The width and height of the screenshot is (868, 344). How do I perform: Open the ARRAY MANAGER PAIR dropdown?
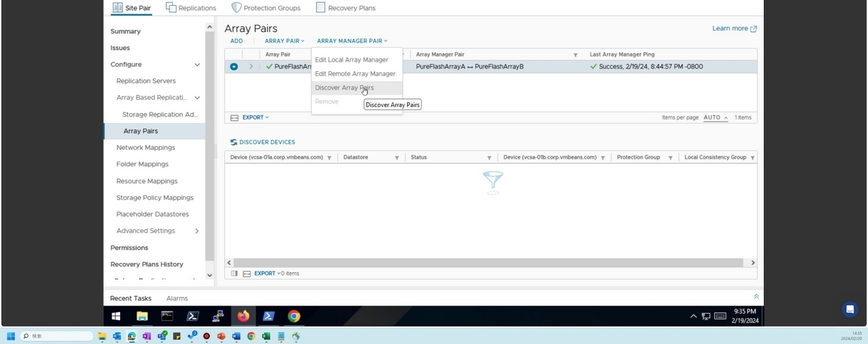click(x=352, y=41)
